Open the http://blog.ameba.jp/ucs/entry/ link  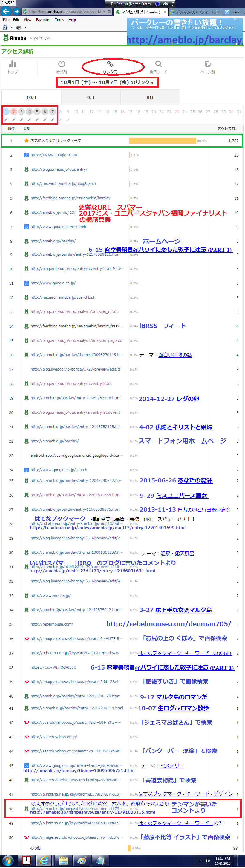(x=59, y=169)
